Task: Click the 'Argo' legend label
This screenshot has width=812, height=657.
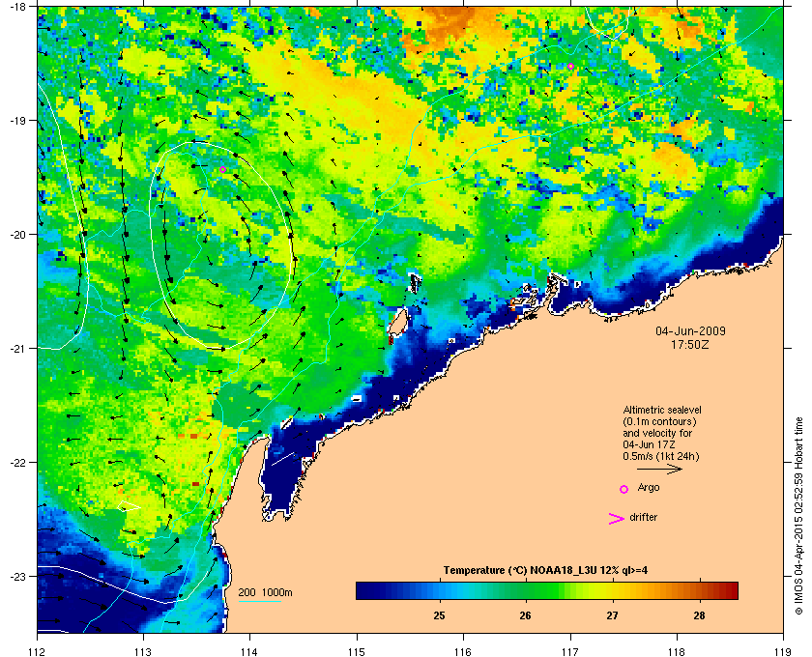Action: [x=649, y=488]
